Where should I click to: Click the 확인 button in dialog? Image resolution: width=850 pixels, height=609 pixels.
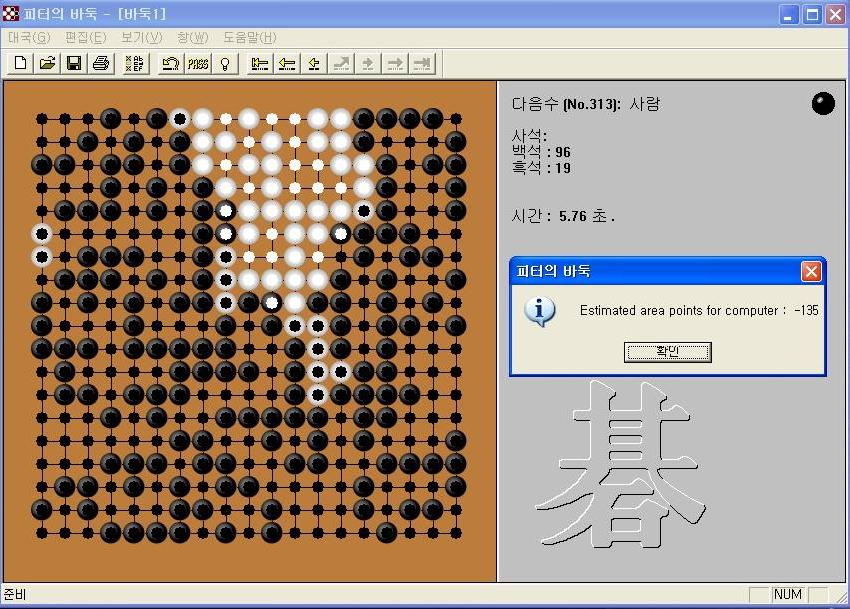click(x=667, y=352)
